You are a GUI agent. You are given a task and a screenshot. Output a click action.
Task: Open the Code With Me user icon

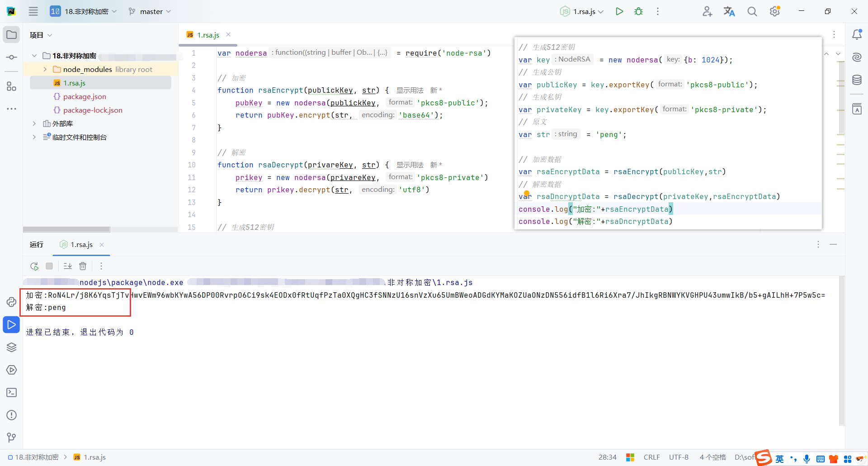coord(707,12)
